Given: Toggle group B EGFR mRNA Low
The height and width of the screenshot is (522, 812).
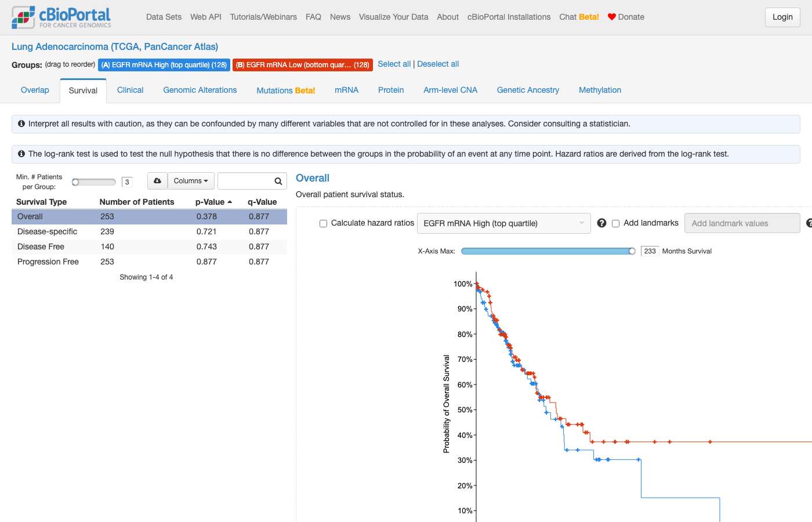Looking at the screenshot, I should [x=302, y=65].
